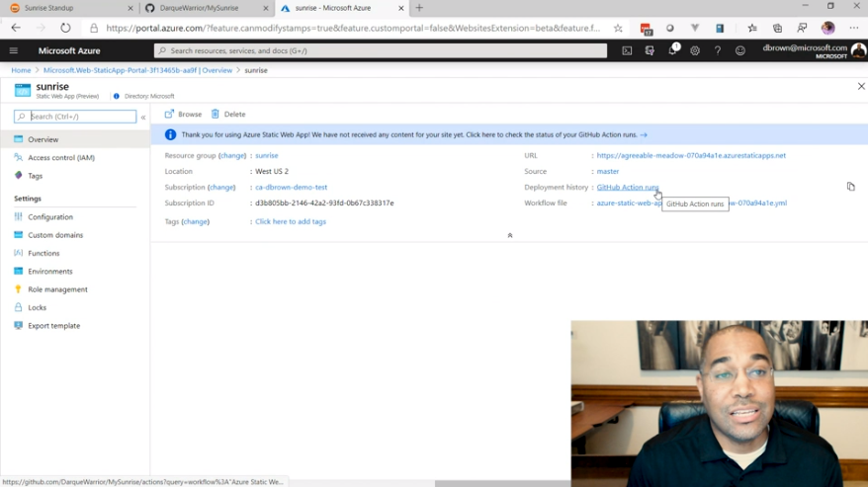Open the browser collections icon
Viewport: 868px width, 487px height.
[777, 29]
